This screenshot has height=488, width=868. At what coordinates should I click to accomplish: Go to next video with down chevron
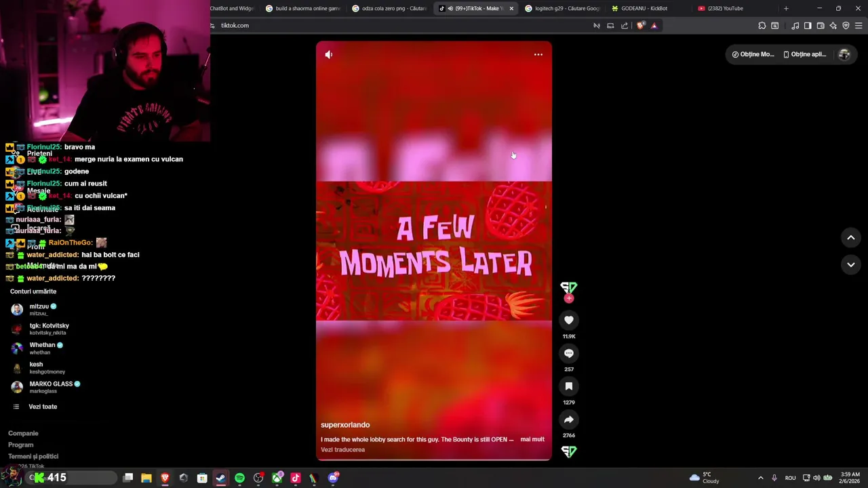[851, 264]
